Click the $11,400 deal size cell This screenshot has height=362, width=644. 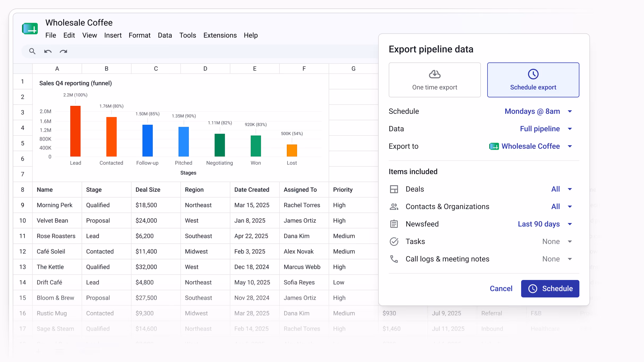coord(156,252)
